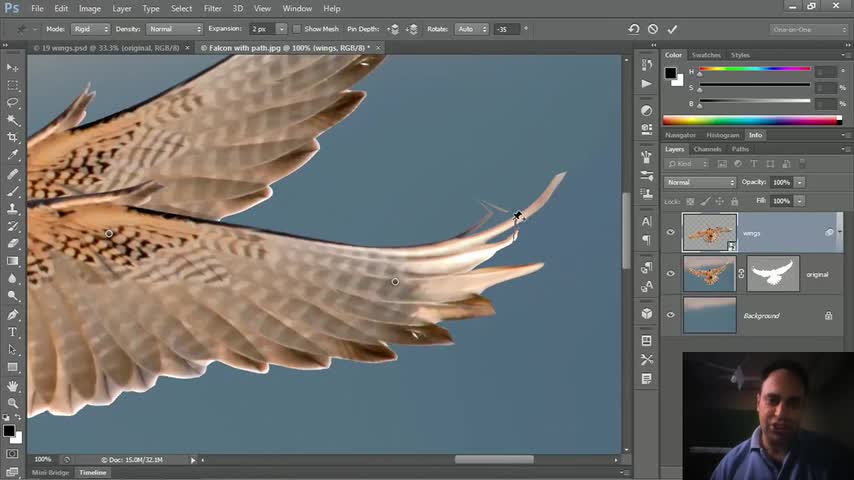
Task: Select the Lasso tool
Action: pos(13,102)
